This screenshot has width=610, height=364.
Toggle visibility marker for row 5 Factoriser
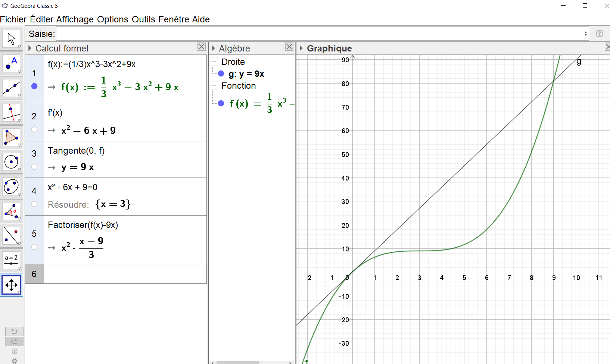point(34,247)
